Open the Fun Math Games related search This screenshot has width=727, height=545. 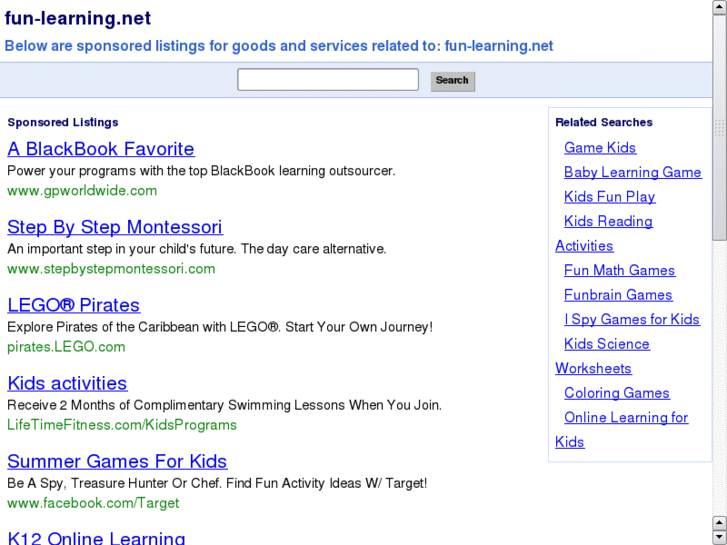click(620, 270)
